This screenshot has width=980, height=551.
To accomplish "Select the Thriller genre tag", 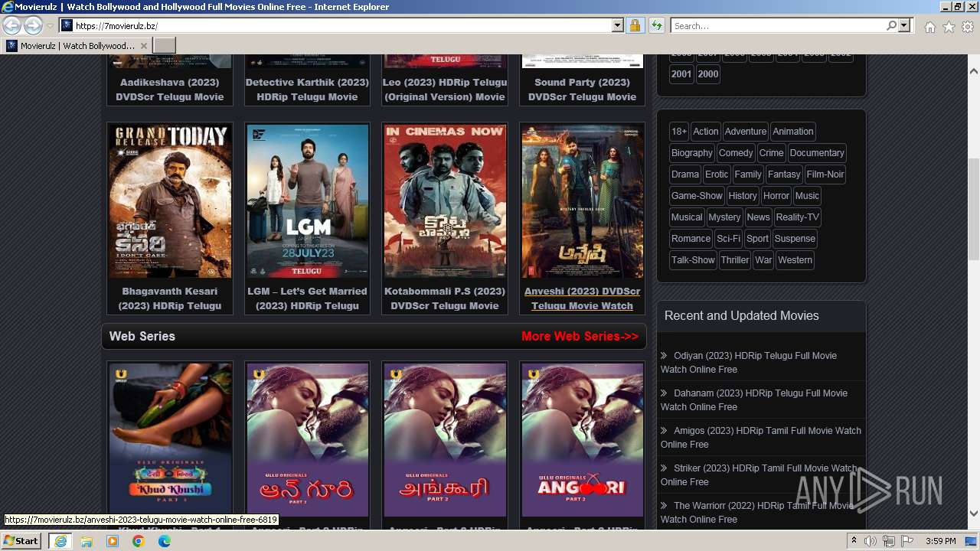I will 735,260.
